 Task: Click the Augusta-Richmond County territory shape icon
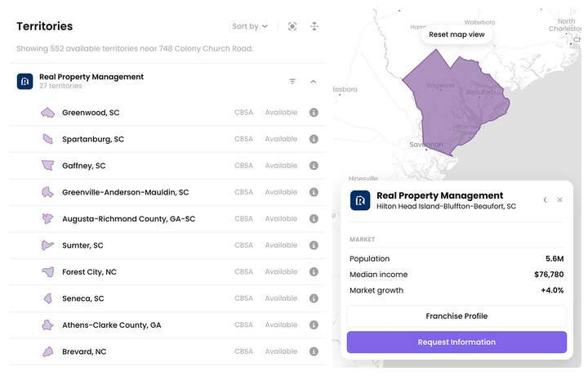point(47,219)
